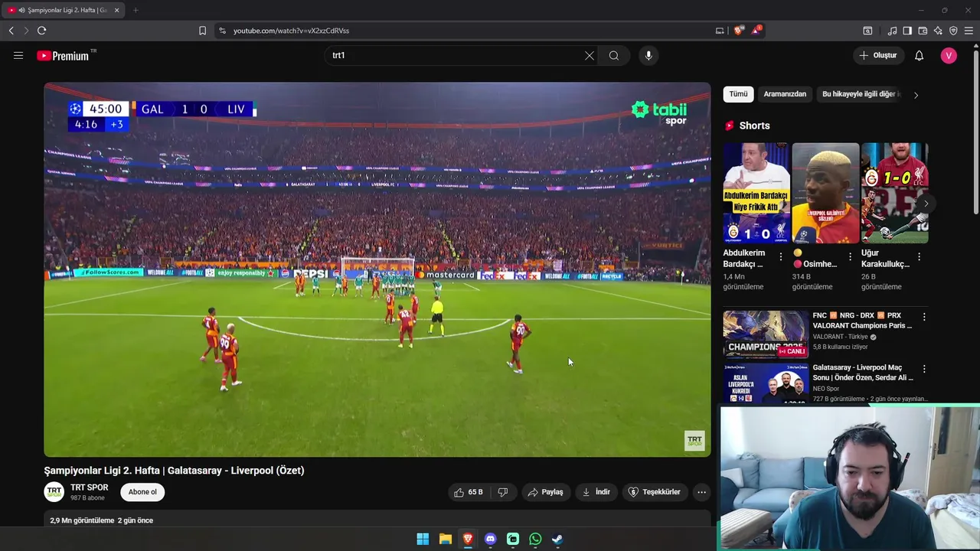The width and height of the screenshot is (980, 551).
Task: Open the TRT SPOR channel avatar
Action: tap(54, 492)
